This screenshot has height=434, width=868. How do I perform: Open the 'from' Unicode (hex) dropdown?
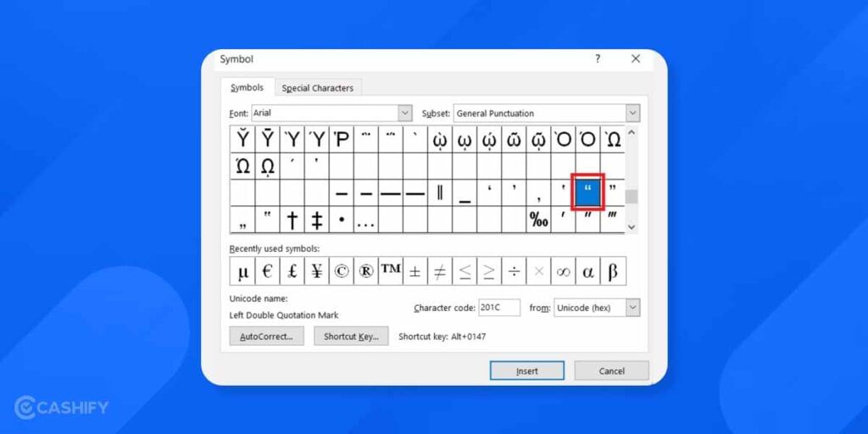[x=632, y=308]
